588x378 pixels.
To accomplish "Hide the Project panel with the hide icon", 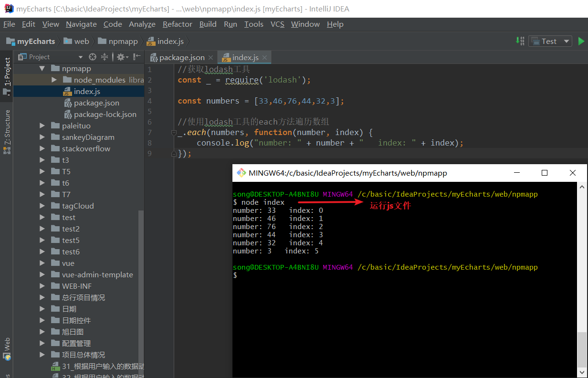I will coord(137,57).
